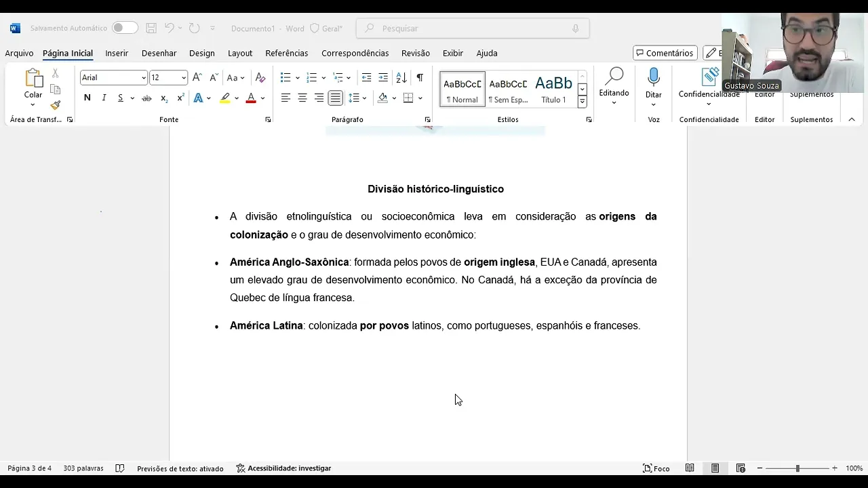
Task: Toggle italic (I) formatting
Action: point(104,98)
